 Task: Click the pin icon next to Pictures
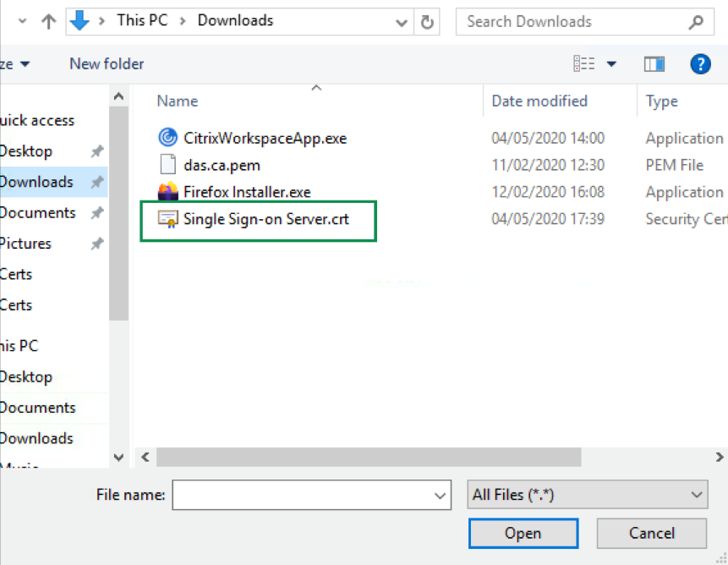[x=97, y=244]
